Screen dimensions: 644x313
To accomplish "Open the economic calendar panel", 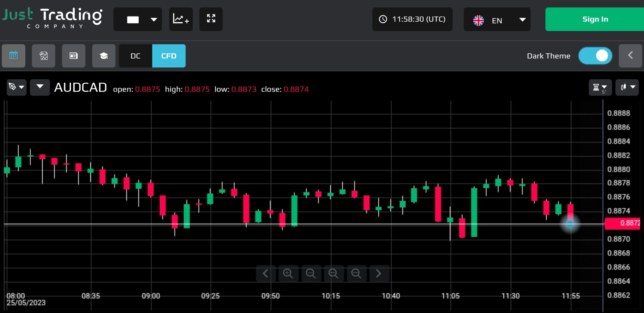I will coord(14,56).
